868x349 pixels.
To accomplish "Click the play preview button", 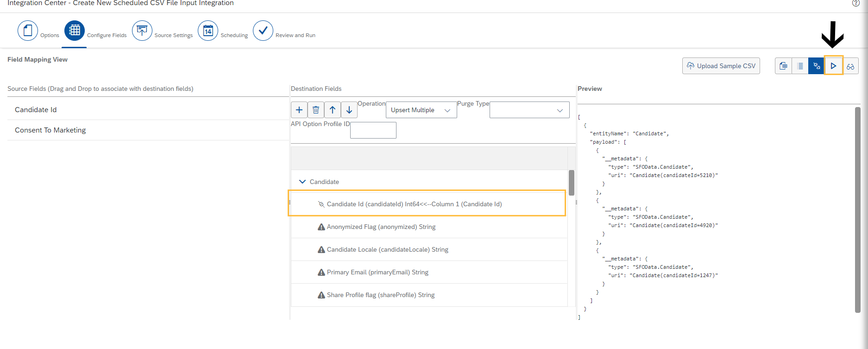I will coord(833,66).
